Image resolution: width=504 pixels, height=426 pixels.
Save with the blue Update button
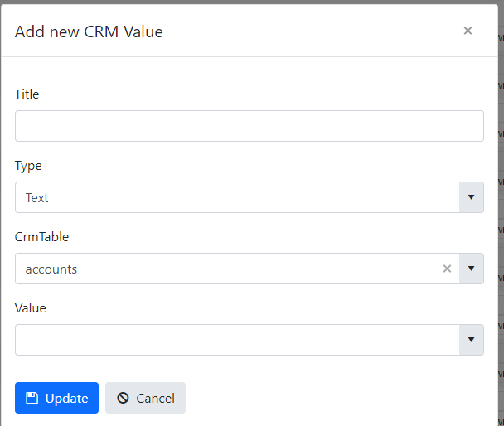[x=56, y=398]
